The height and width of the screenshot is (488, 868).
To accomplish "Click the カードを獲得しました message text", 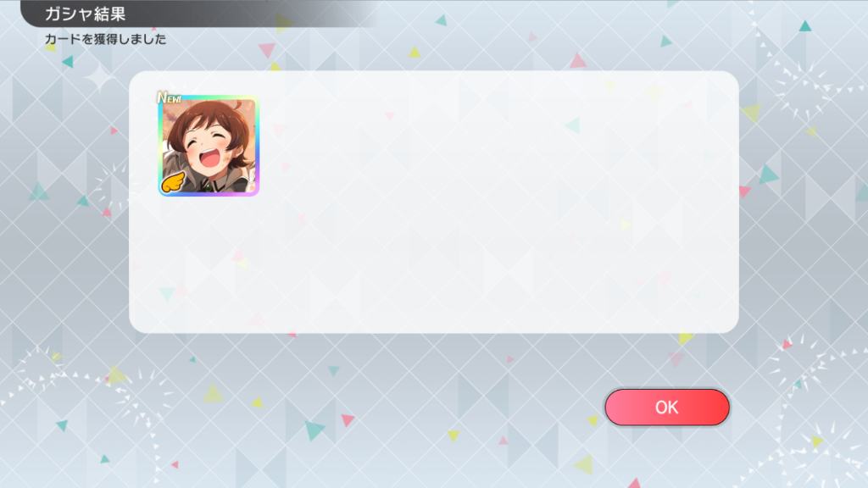I will click(105, 39).
